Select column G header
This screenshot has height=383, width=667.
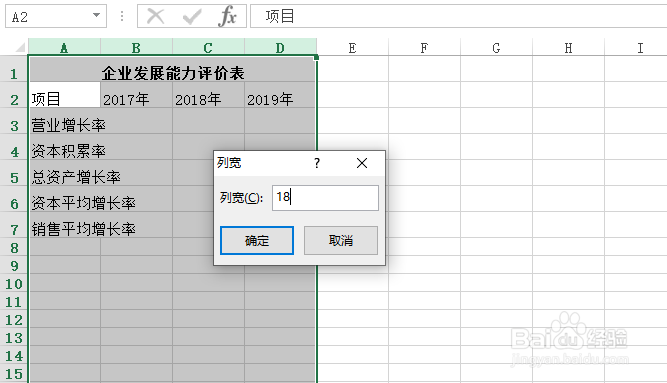496,47
